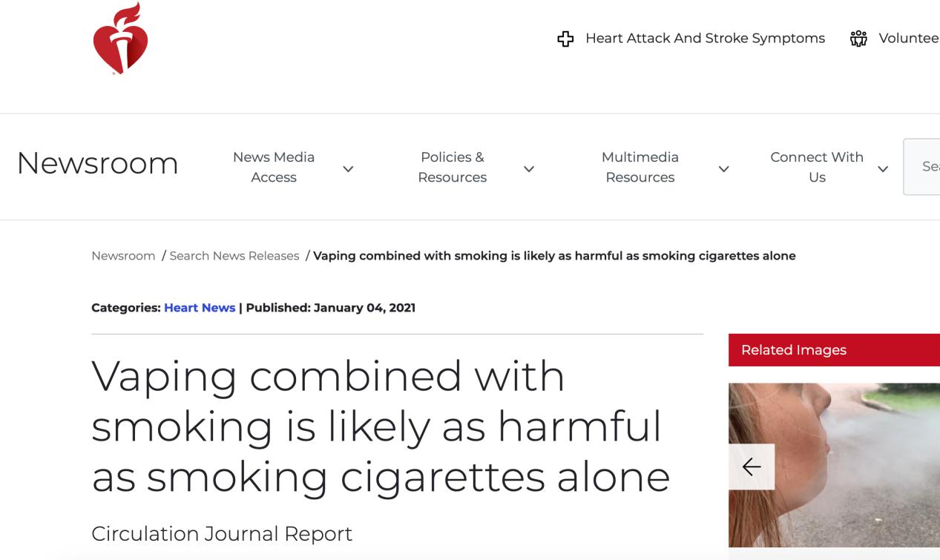
Task: Open the News Media Access menu
Action: (274, 167)
